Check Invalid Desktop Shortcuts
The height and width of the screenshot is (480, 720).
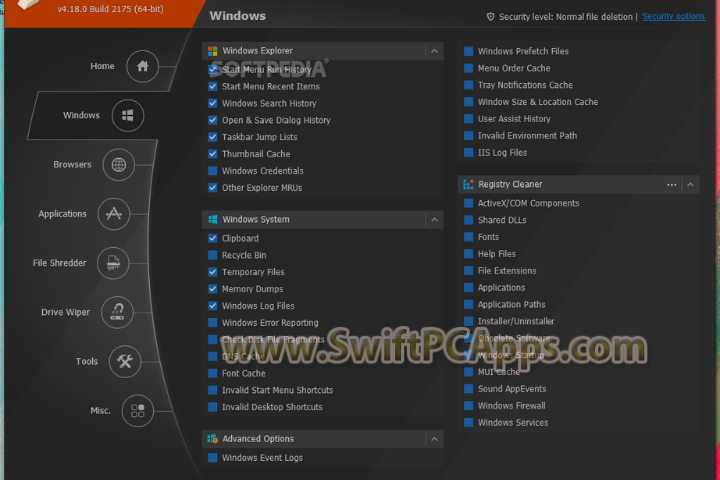coord(213,407)
